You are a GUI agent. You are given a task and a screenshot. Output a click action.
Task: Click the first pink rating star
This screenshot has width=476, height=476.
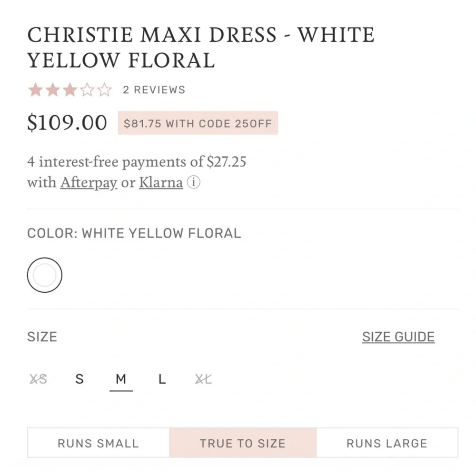click(35, 89)
